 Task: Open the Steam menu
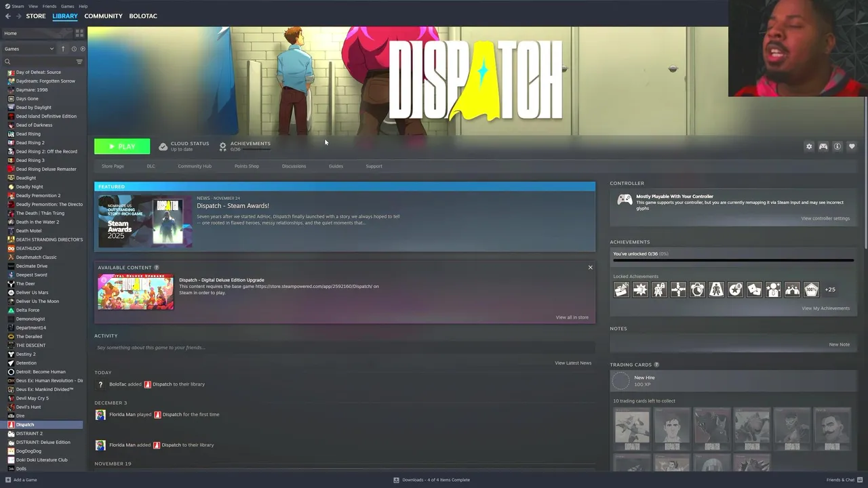point(14,6)
